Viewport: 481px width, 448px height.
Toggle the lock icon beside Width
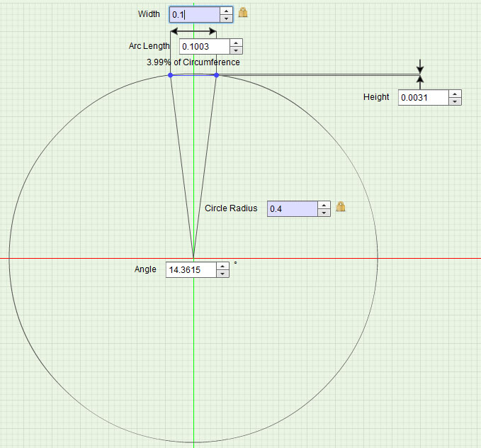coord(243,13)
